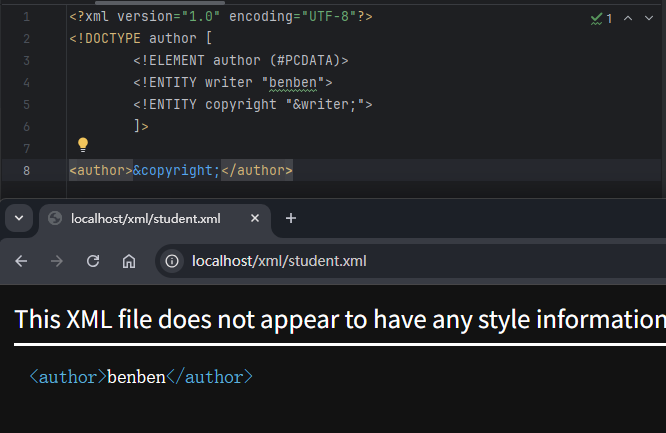Open the inspection checkmark warnings widget
This screenshot has width=666, height=433.
(601, 18)
